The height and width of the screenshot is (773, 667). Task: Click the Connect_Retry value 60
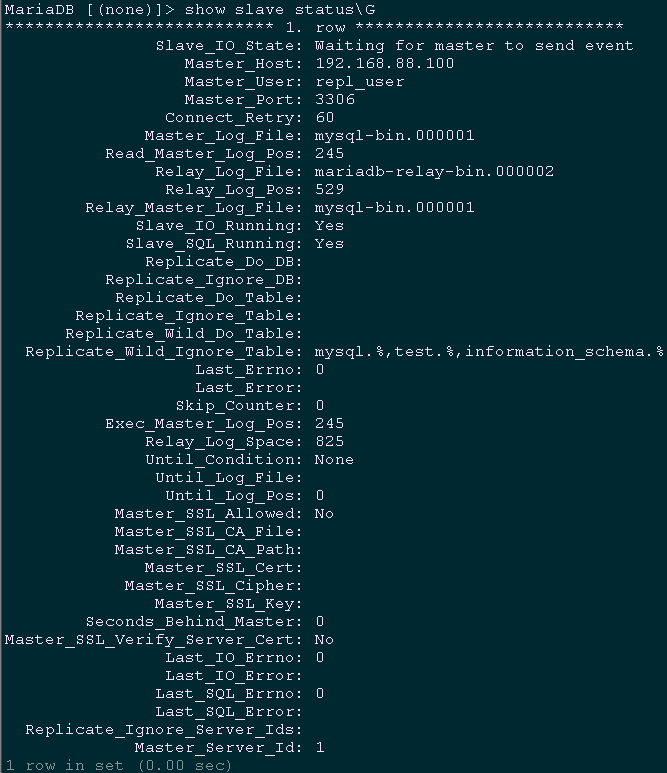pyautogui.click(x=324, y=117)
